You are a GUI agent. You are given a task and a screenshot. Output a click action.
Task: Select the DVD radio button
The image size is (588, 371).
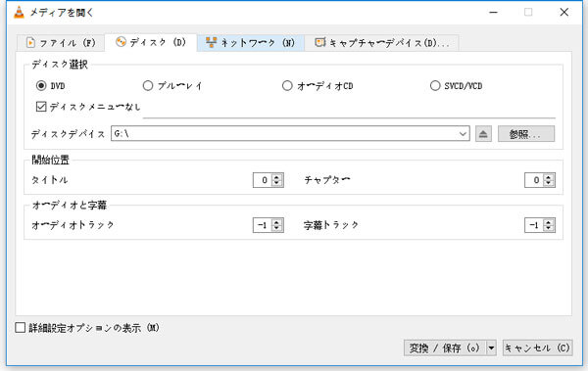pyautogui.click(x=41, y=86)
